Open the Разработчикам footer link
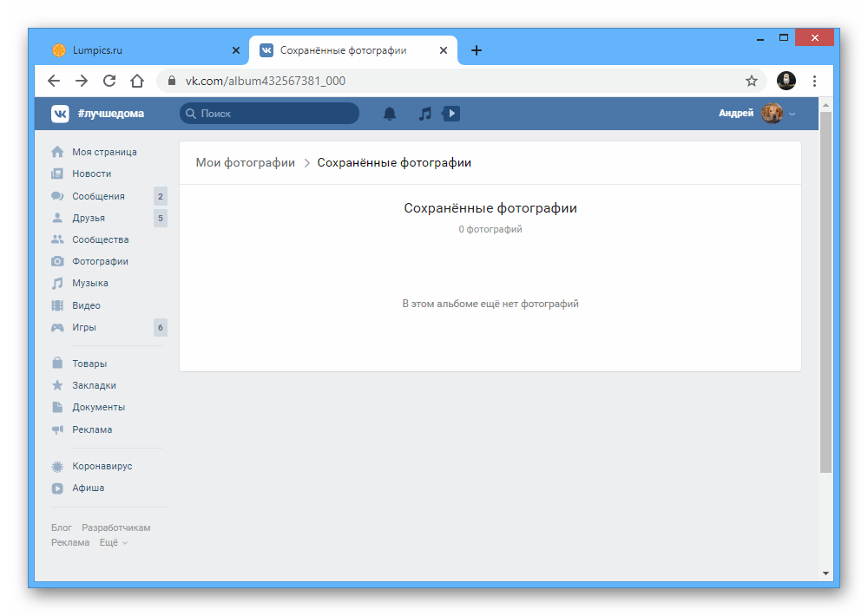868x616 pixels. tap(115, 528)
